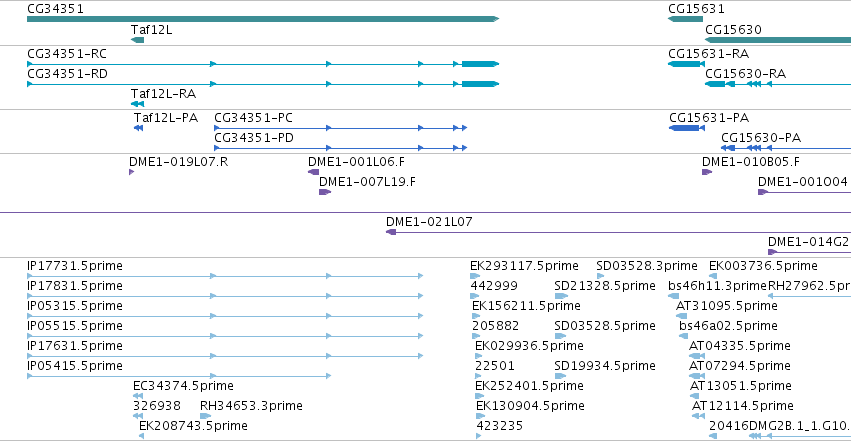This screenshot has width=851, height=441.
Task: Select the CG15631-RA transcript glyph
Action: click(687, 64)
